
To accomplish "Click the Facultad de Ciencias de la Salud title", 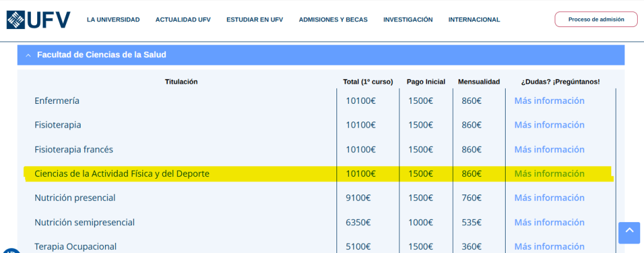I will [x=101, y=55].
